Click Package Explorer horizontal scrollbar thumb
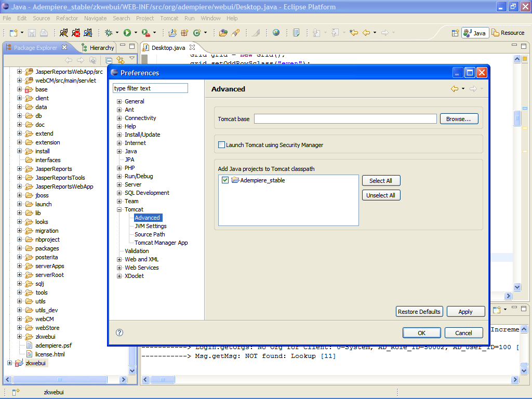This screenshot has width=532, height=399. (60, 380)
